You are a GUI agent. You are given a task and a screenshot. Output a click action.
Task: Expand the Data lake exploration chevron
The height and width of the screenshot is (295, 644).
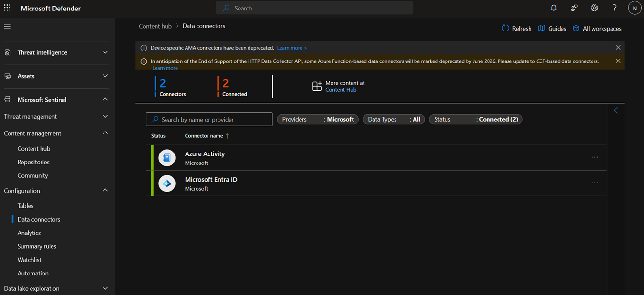(x=105, y=288)
